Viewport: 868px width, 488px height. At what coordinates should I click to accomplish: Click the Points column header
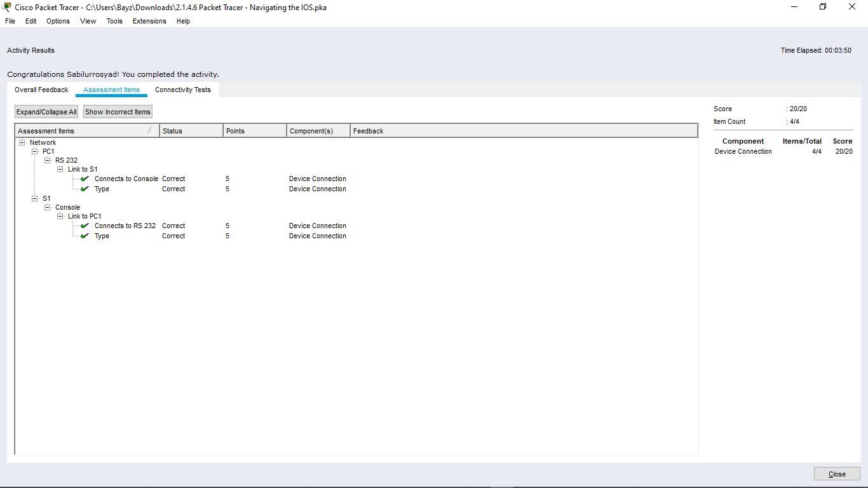(x=255, y=131)
